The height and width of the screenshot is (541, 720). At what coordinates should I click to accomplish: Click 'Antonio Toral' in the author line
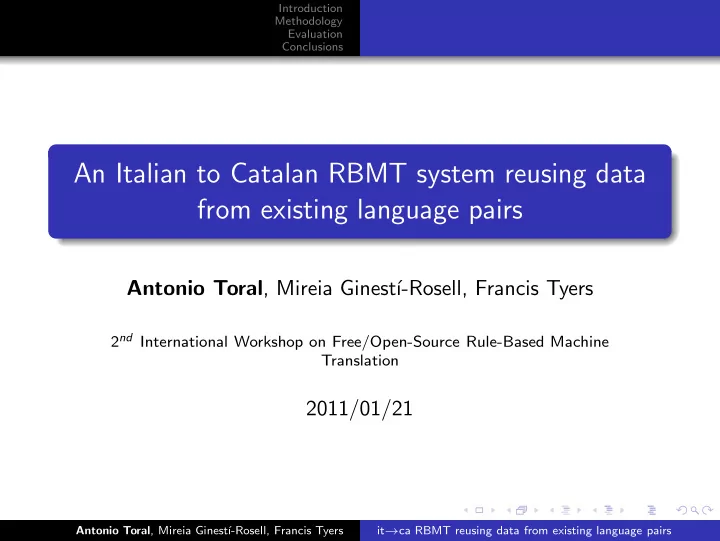(x=195, y=288)
